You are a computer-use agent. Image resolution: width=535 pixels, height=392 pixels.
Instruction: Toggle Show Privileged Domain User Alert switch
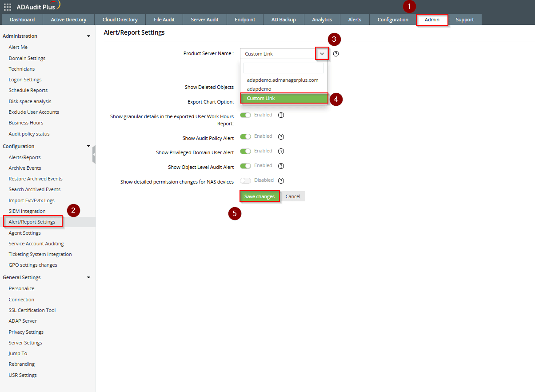(245, 151)
